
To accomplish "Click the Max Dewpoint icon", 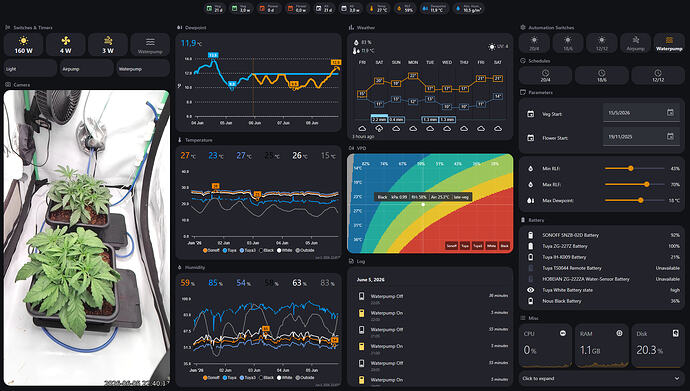I will (x=531, y=200).
